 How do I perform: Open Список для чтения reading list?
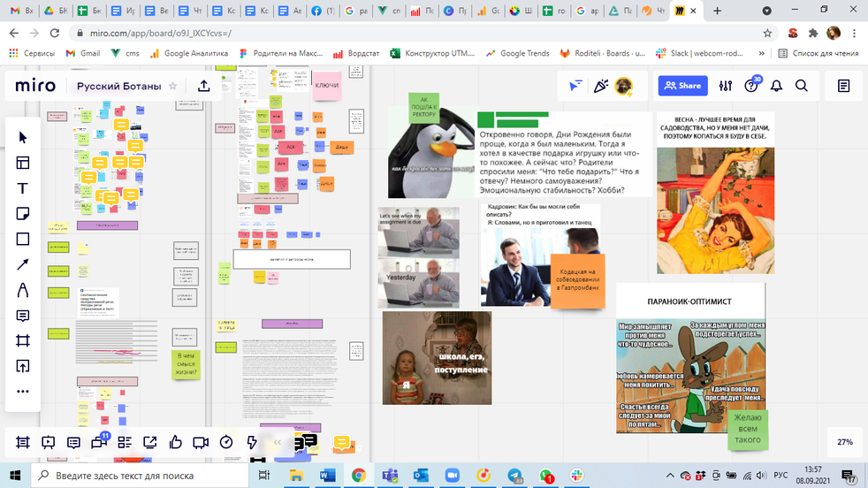pos(819,53)
